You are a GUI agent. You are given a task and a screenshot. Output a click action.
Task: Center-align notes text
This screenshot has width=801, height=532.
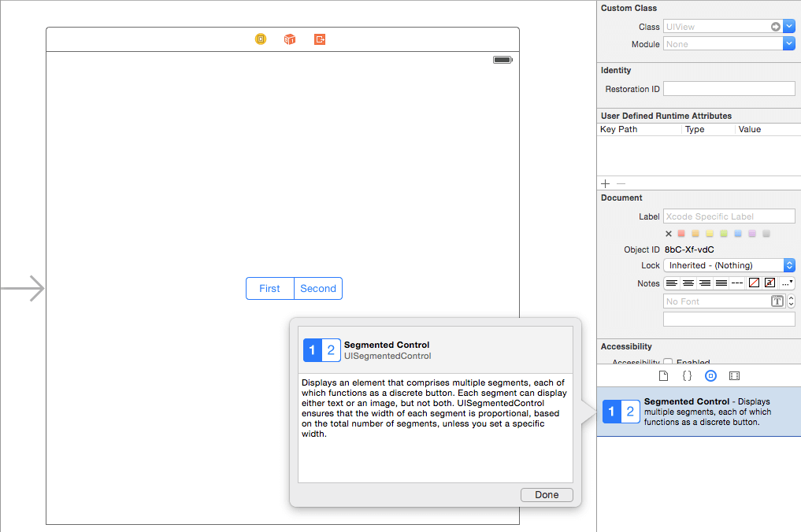click(688, 283)
